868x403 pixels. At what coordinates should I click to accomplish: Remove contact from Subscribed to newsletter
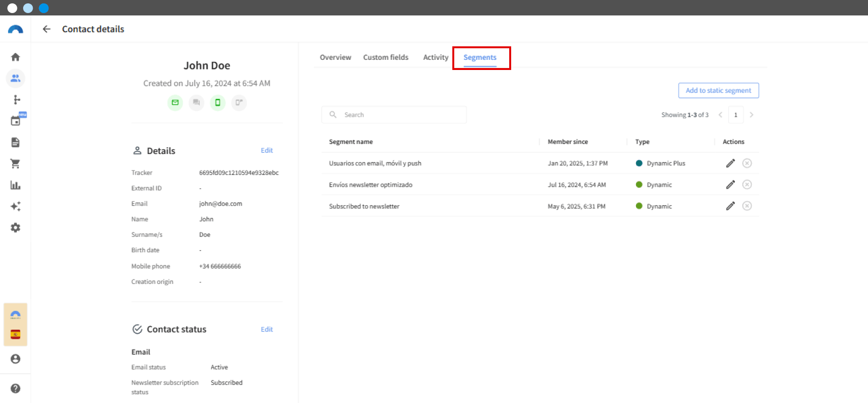point(747,206)
